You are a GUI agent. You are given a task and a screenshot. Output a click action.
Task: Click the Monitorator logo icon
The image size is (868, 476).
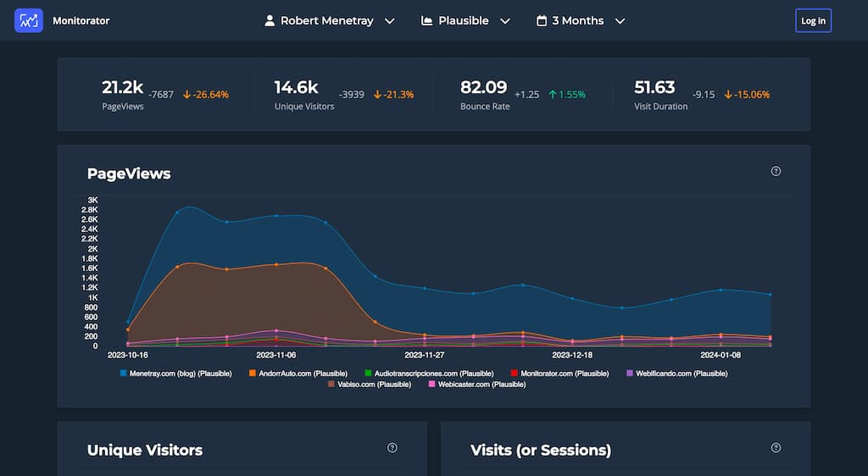tap(29, 21)
